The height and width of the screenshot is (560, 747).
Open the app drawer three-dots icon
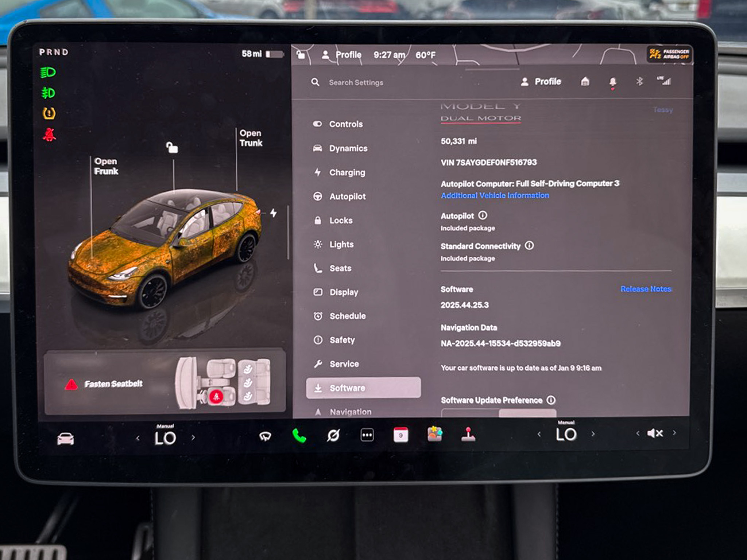[367, 435]
